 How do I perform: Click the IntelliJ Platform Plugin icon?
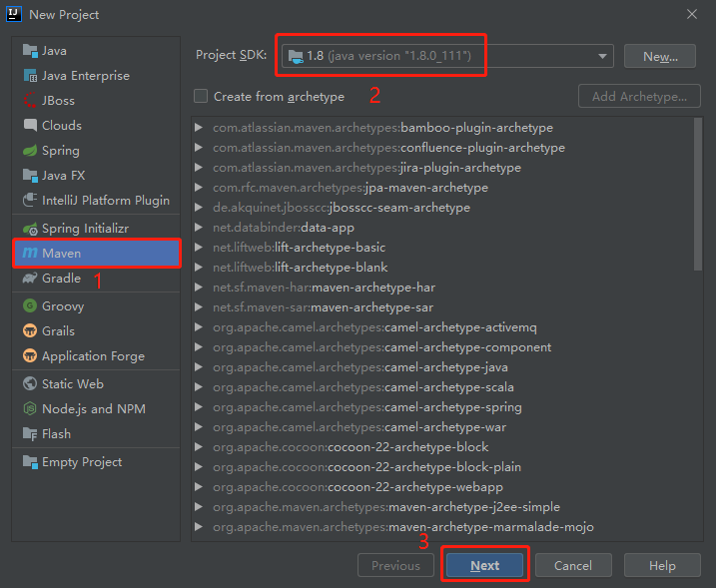[30, 200]
